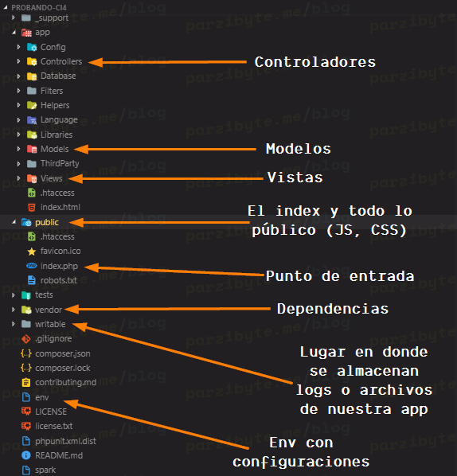The height and width of the screenshot is (476, 457).
Task: Expand the ThirdParty folder arrow
Action: coord(19,164)
